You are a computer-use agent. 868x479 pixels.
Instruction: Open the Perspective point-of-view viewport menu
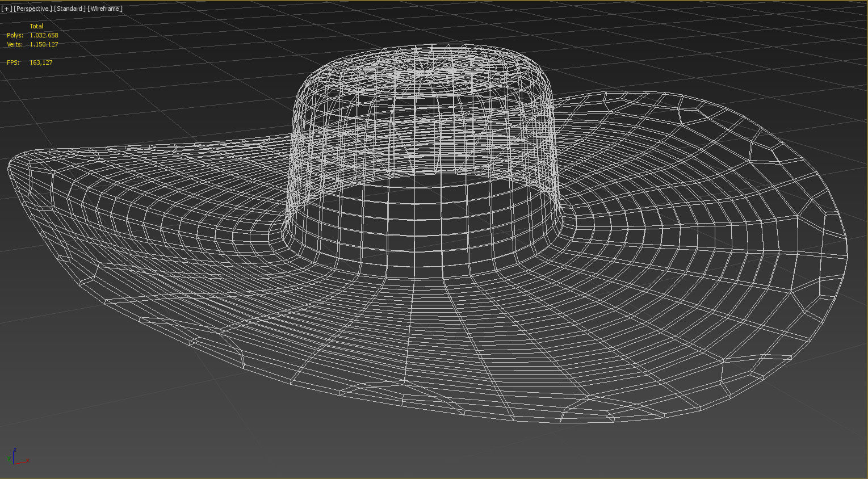click(x=33, y=9)
